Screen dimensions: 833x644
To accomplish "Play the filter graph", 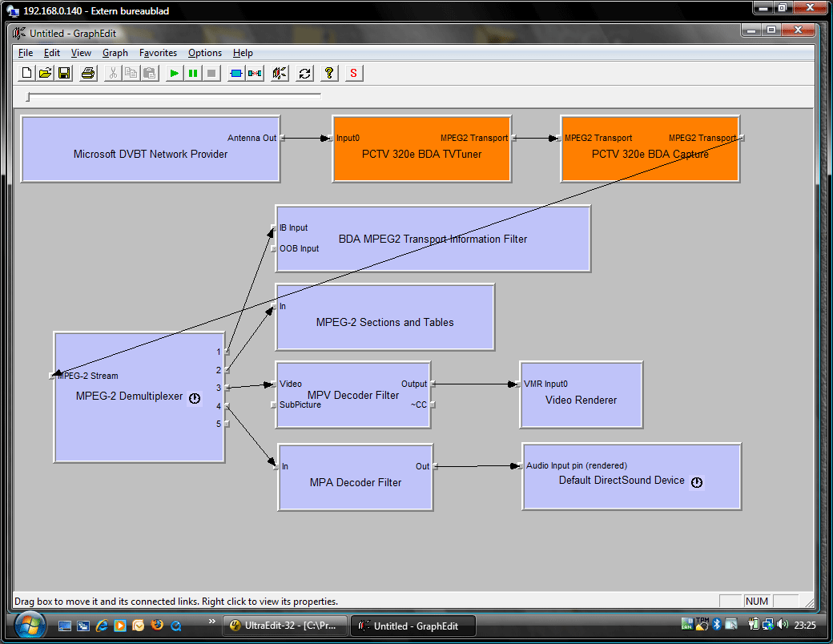I will (x=174, y=74).
